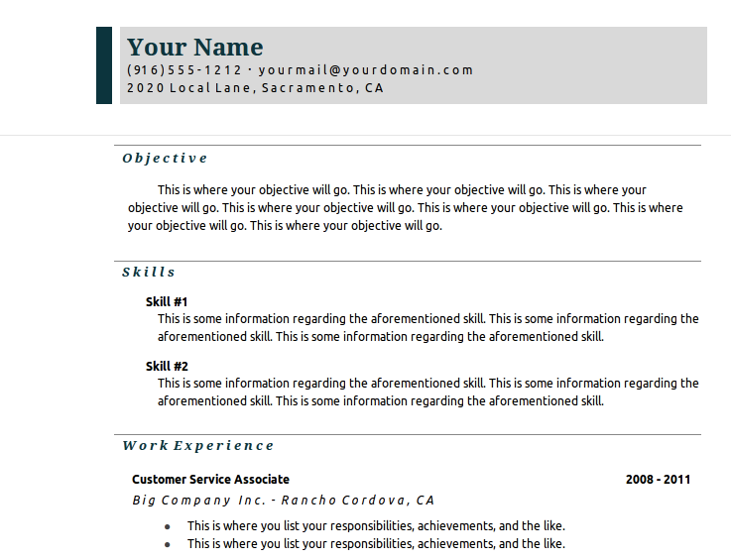The height and width of the screenshot is (560, 731).
Task: Click the Skill #2 description text
Action: [427, 392]
